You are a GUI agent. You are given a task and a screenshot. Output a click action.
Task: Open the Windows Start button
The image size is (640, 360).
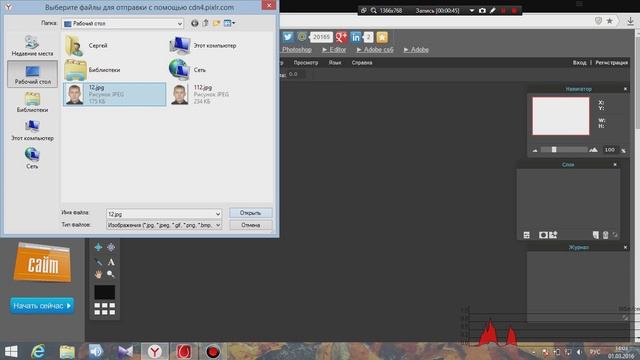click(11, 351)
